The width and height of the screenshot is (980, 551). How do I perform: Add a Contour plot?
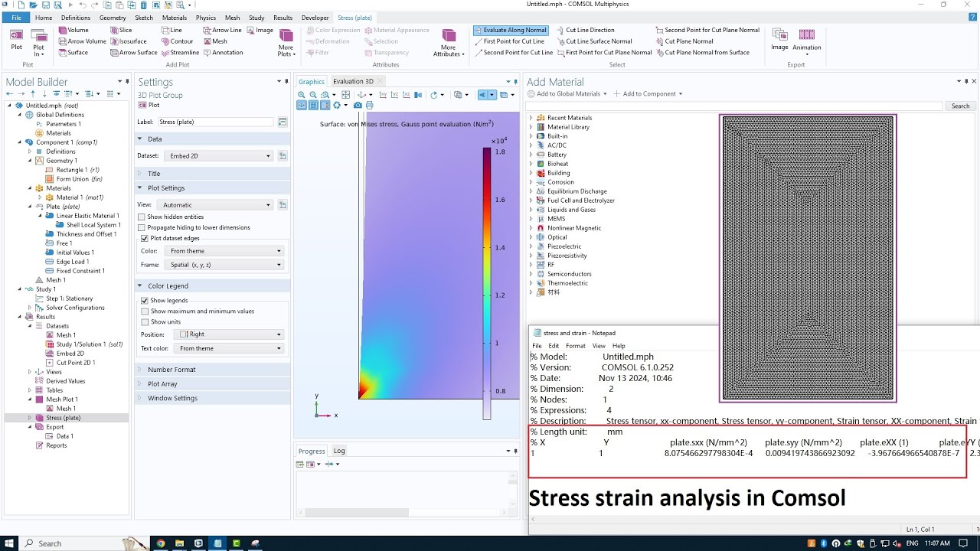[177, 41]
